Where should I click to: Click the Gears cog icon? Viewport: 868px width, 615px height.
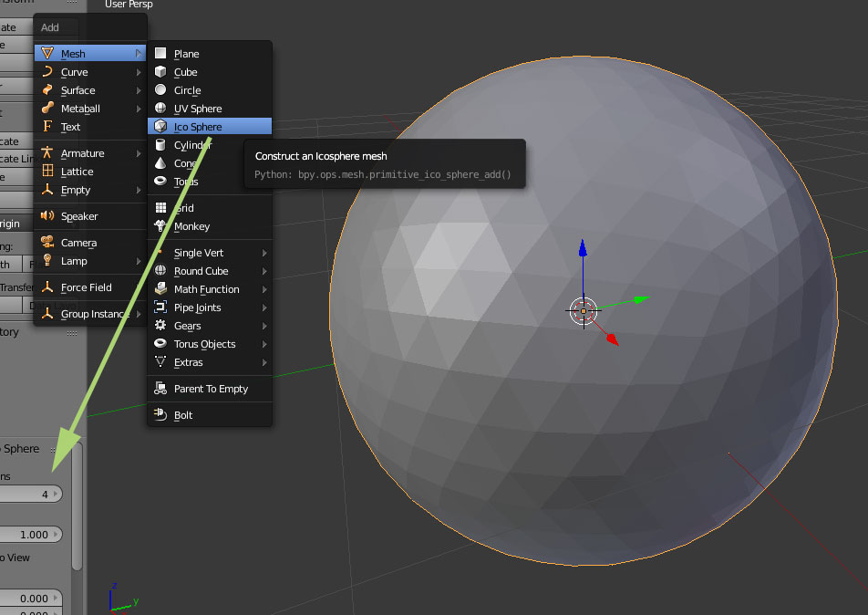pos(160,325)
